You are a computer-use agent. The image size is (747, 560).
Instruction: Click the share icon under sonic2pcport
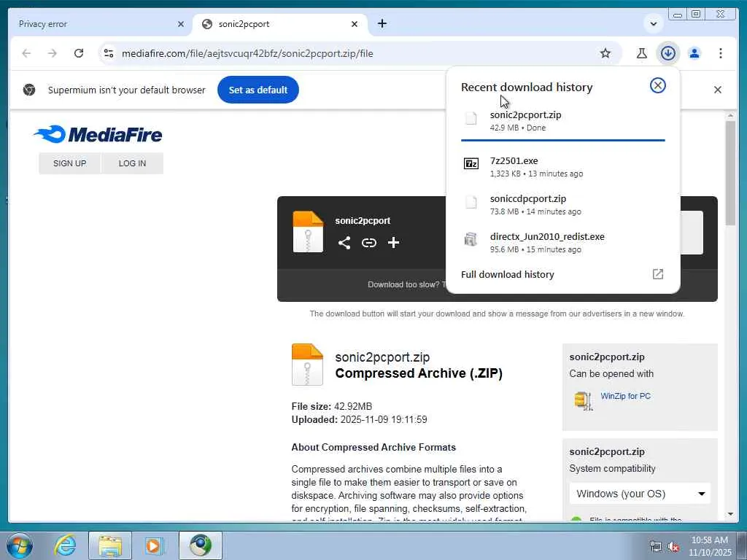[344, 243]
